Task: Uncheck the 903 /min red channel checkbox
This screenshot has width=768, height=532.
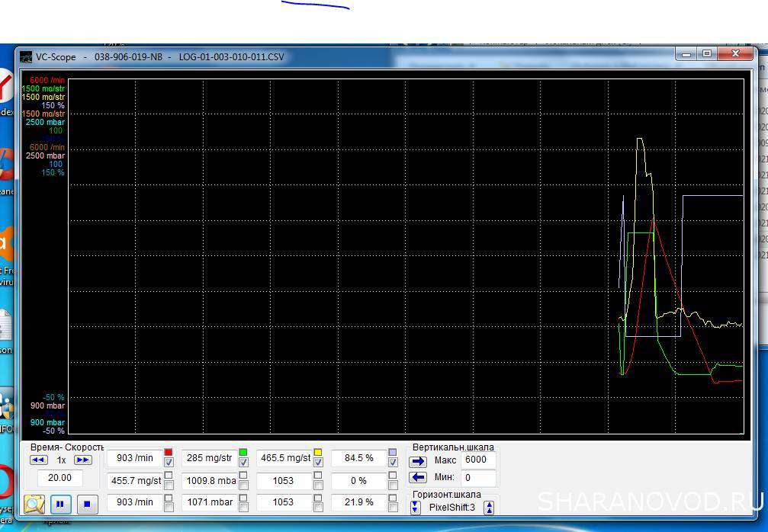Action: click(169, 463)
